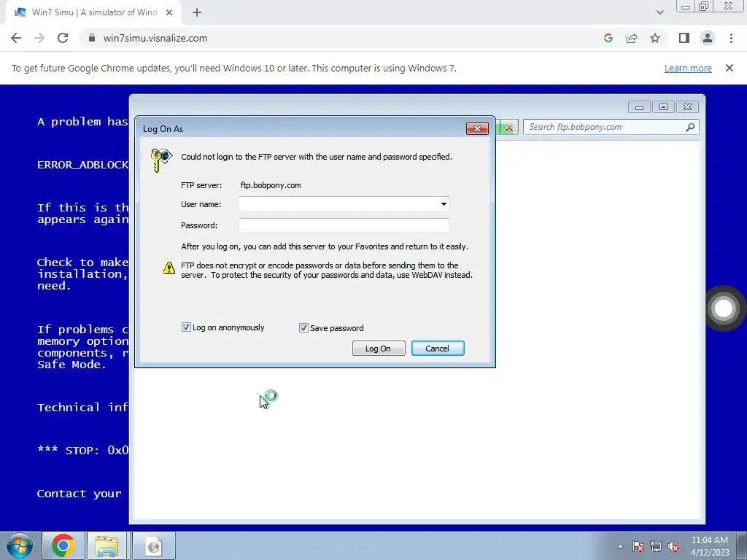Open the Windows Start orb
This screenshot has height=560, width=747.
[x=20, y=545]
